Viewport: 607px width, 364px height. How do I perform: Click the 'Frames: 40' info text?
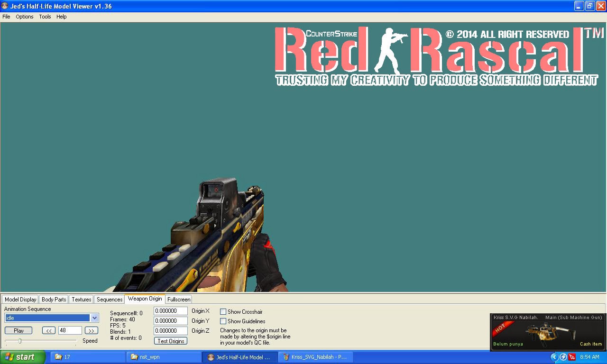(x=122, y=319)
